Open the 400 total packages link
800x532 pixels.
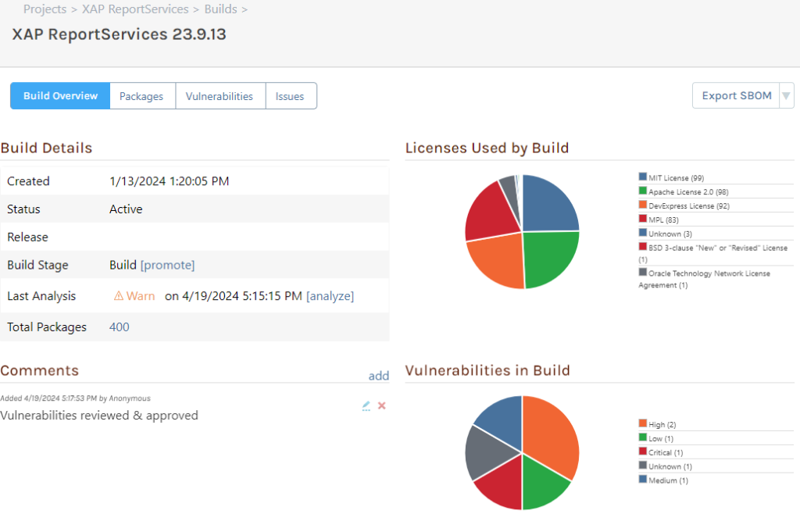(x=120, y=327)
